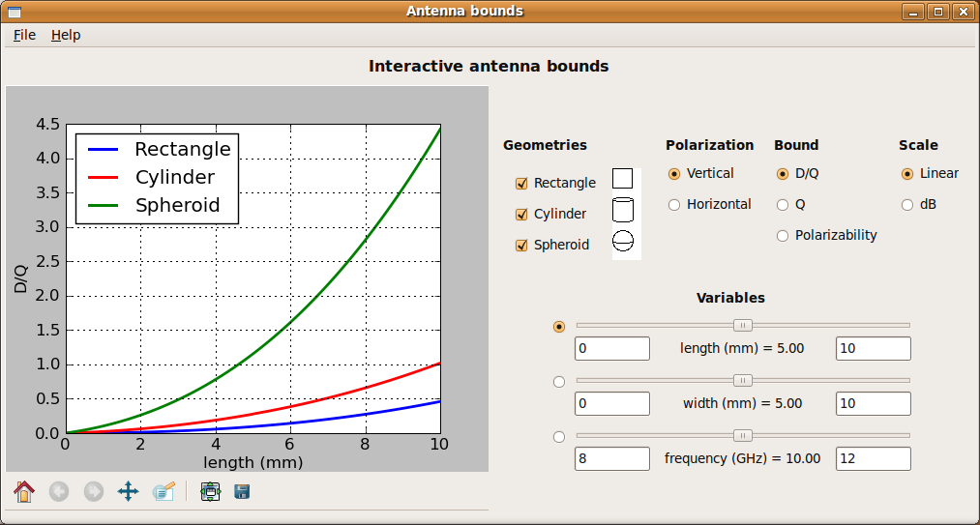Select the frequency variable radio button
This screenshot has width=980, height=525.
click(559, 437)
